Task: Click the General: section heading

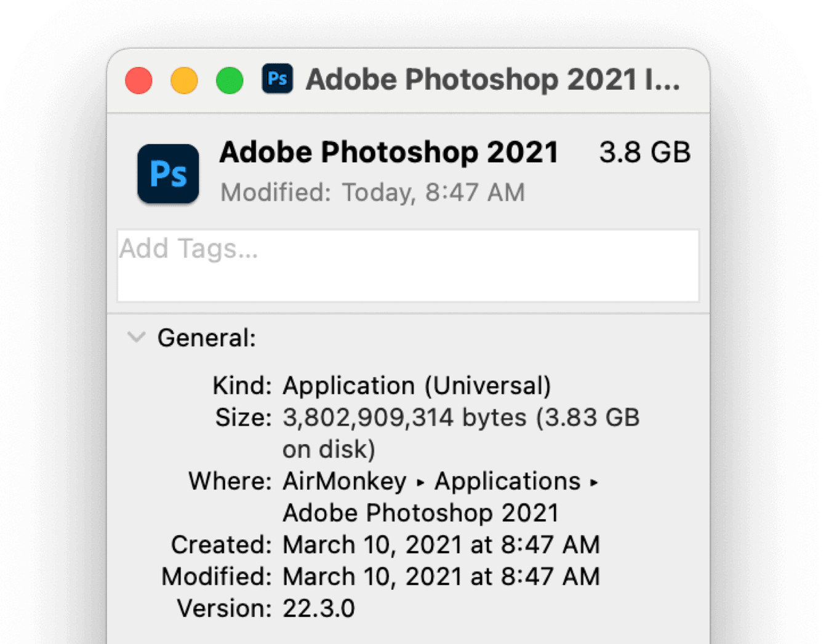Action: point(207,338)
